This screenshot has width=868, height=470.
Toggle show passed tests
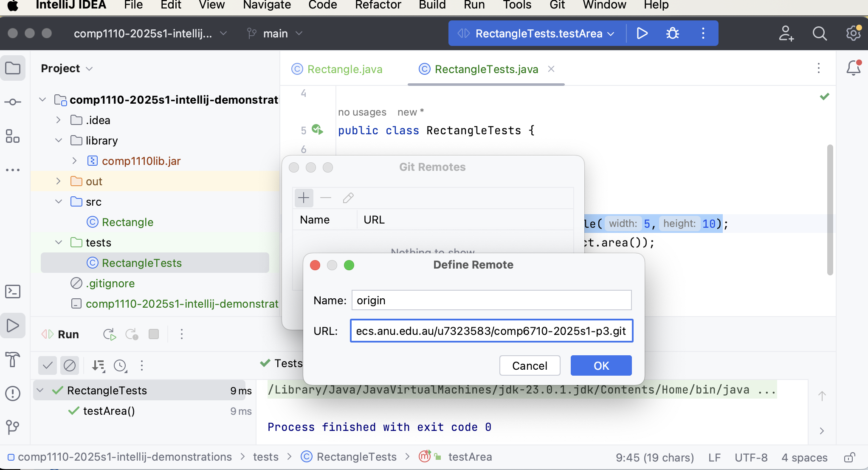pyautogui.click(x=47, y=365)
